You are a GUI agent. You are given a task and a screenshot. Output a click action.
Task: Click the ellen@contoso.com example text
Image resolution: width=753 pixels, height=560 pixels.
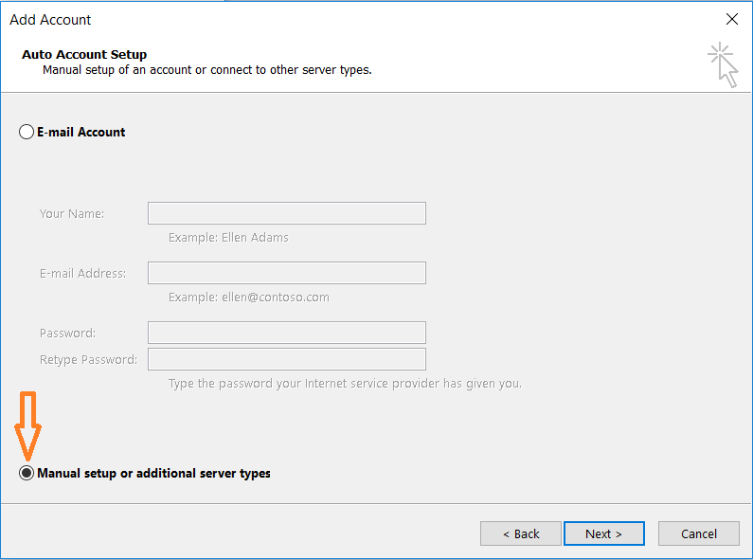tap(276, 298)
